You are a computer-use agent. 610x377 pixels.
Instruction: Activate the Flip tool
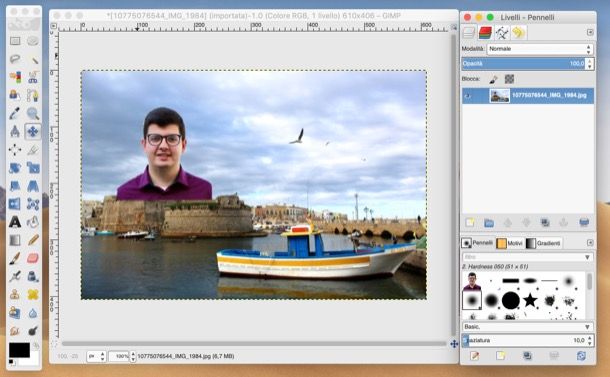point(15,204)
